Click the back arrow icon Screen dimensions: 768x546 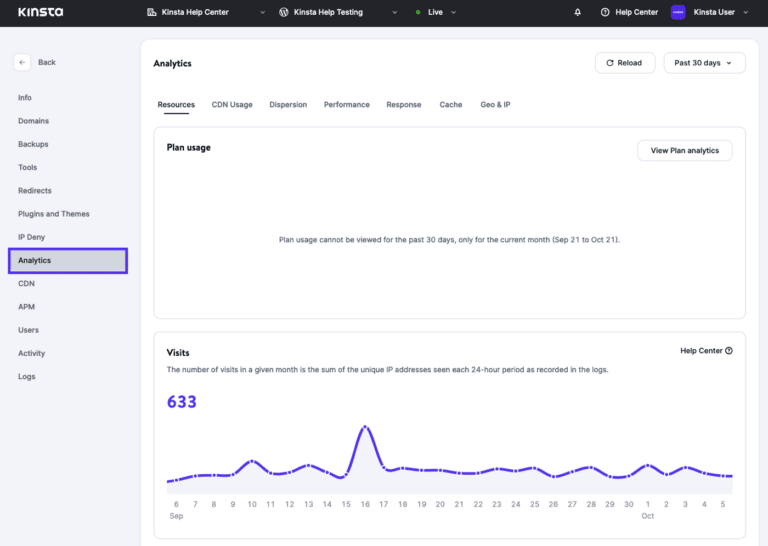(22, 62)
